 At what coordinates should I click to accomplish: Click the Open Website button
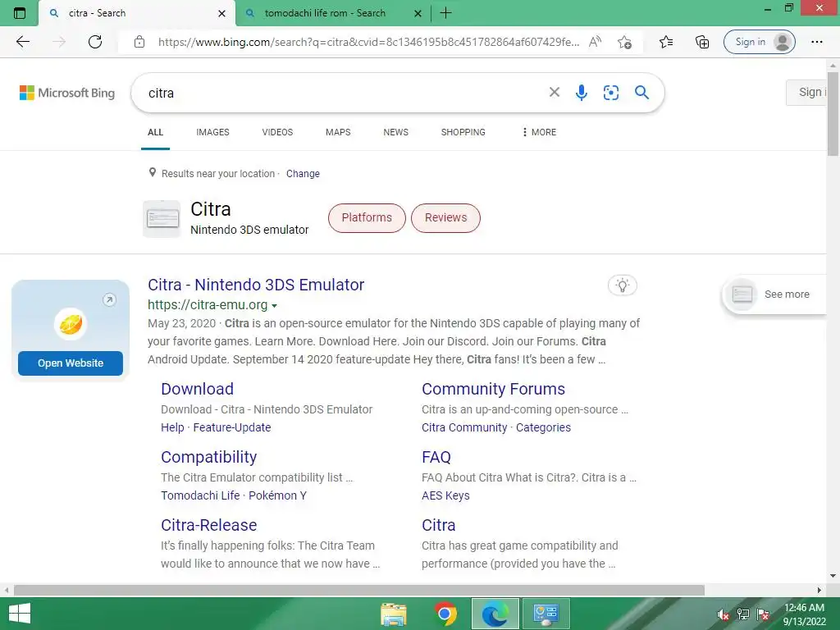tap(71, 363)
